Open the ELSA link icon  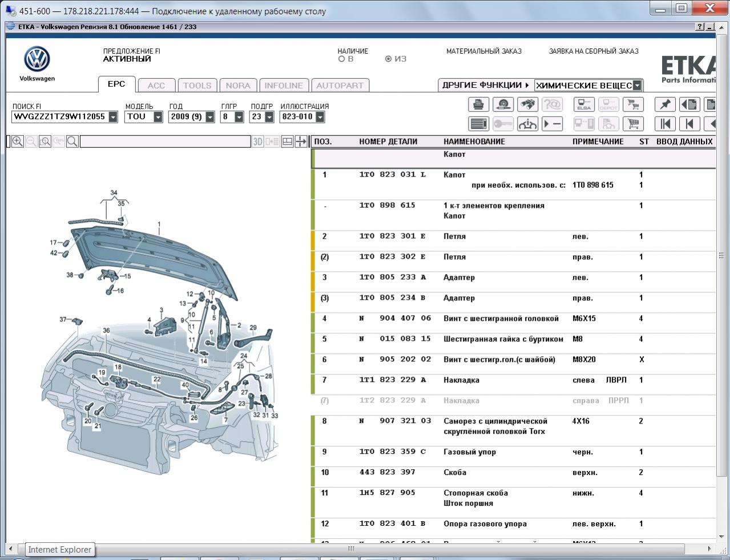point(584,104)
